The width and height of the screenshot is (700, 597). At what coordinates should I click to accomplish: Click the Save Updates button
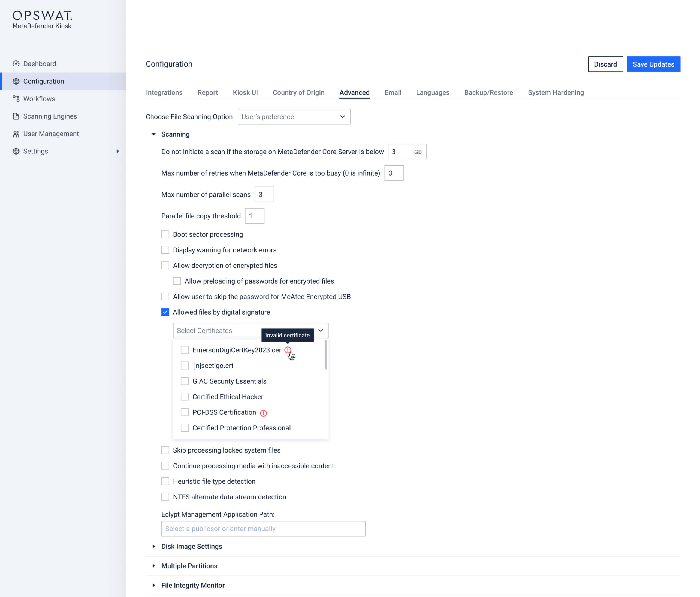(x=653, y=64)
